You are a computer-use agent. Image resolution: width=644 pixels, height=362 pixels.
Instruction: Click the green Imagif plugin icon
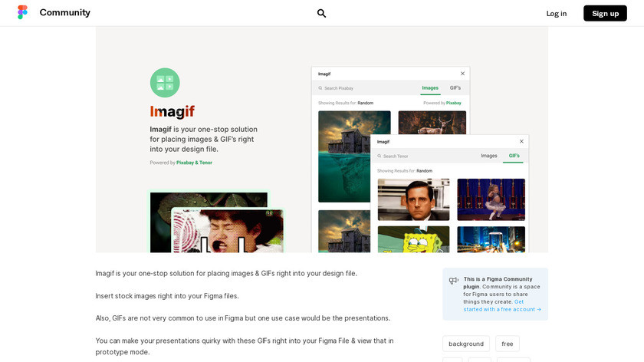pyautogui.click(x=165, y=83)
